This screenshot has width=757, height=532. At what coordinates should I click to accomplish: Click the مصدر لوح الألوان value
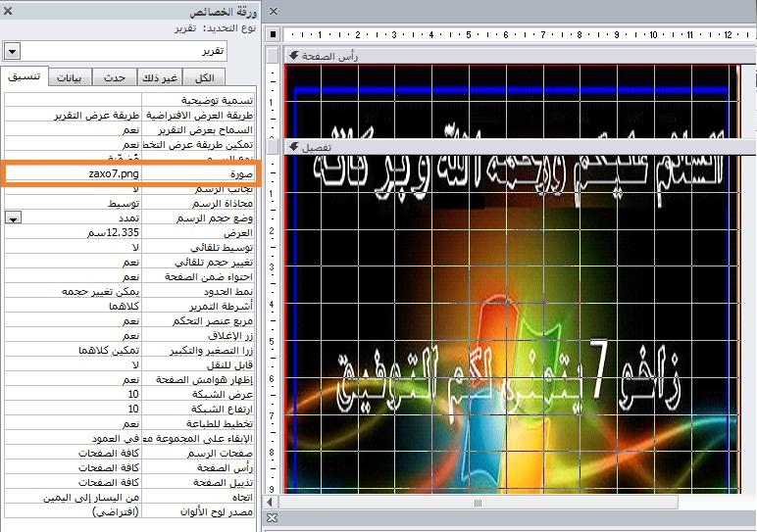[74, 511]
